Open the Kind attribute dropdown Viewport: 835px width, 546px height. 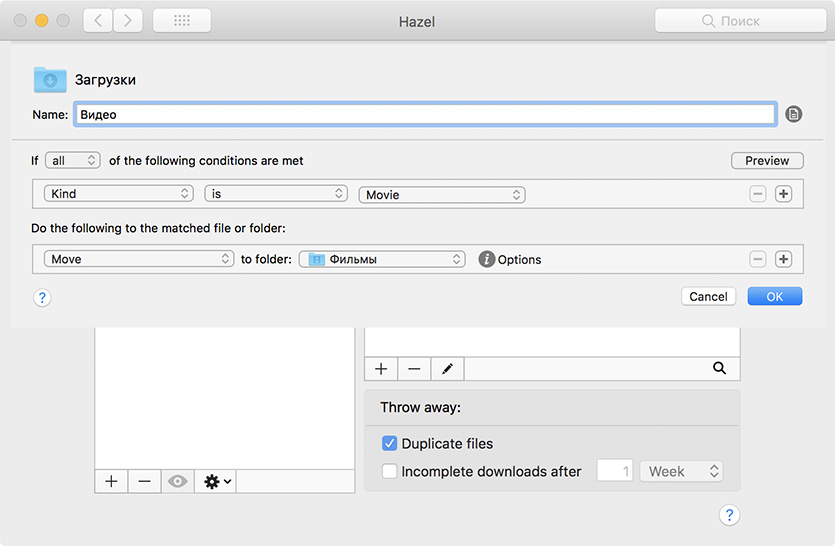pos(117,194)
